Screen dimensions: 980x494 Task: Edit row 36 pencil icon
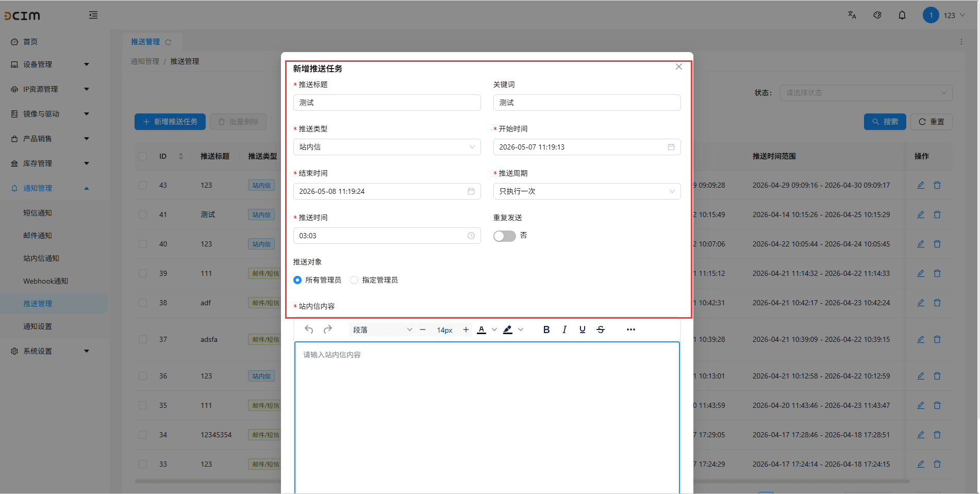pos(921,376)
